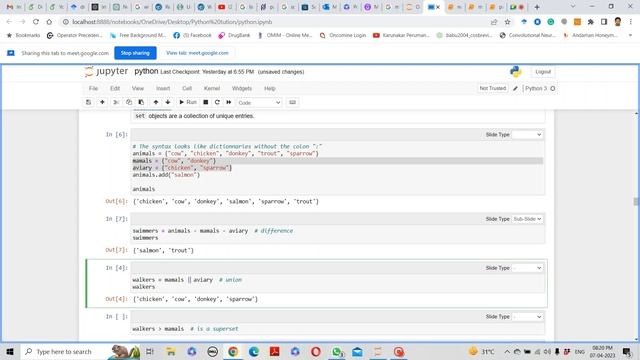Move selected cell down arrow

(x=168, y=102)
